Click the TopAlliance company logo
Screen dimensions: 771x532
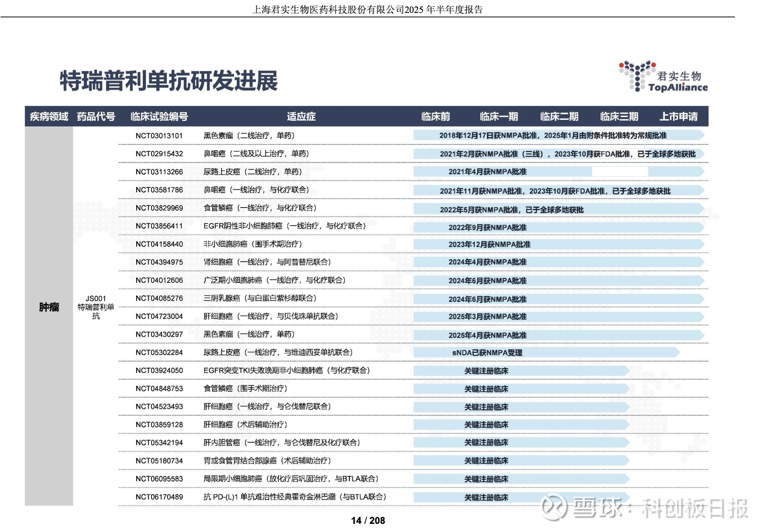663,76
